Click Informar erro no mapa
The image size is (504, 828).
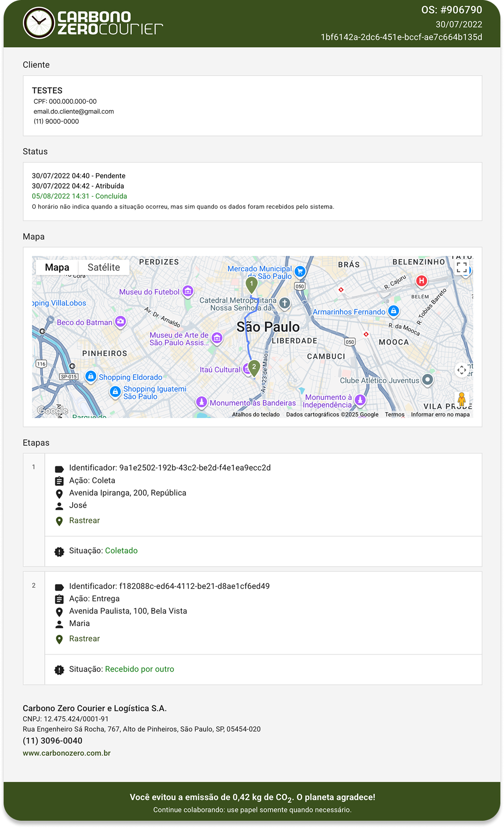click(440, 414)
